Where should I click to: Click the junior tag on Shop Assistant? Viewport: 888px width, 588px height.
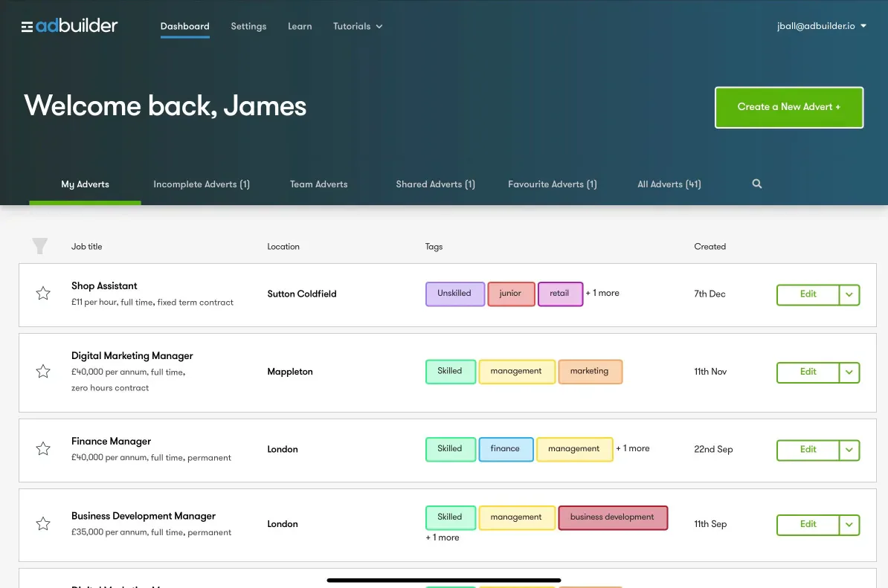(x=511, y=294)
